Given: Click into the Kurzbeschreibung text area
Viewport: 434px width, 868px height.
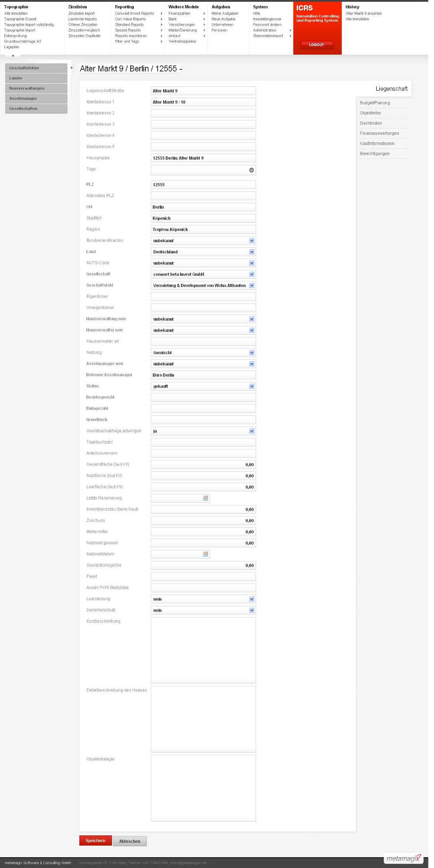Looking at the screenshot, I should tap(203, 650).
